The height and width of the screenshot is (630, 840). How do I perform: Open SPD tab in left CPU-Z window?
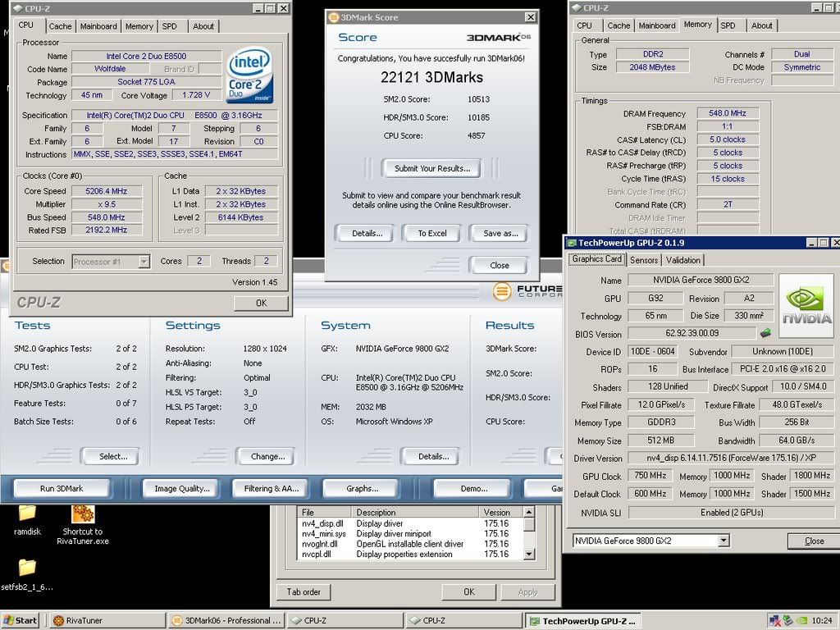tap(169, 26)
